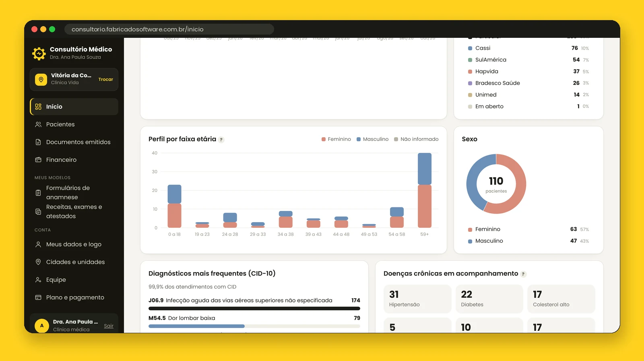
Task: Navigate to Financeiro
Action: 74,160
